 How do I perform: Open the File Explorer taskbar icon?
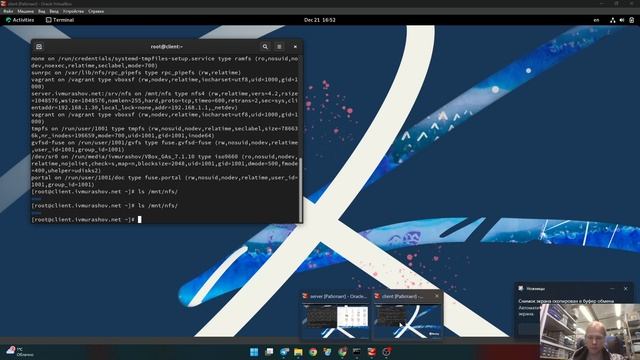[x=298, y=352]
